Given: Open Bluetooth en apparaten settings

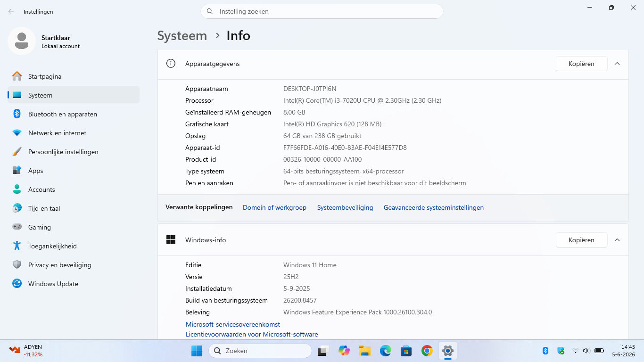Looking at the screenshot, I should (74, 114).
